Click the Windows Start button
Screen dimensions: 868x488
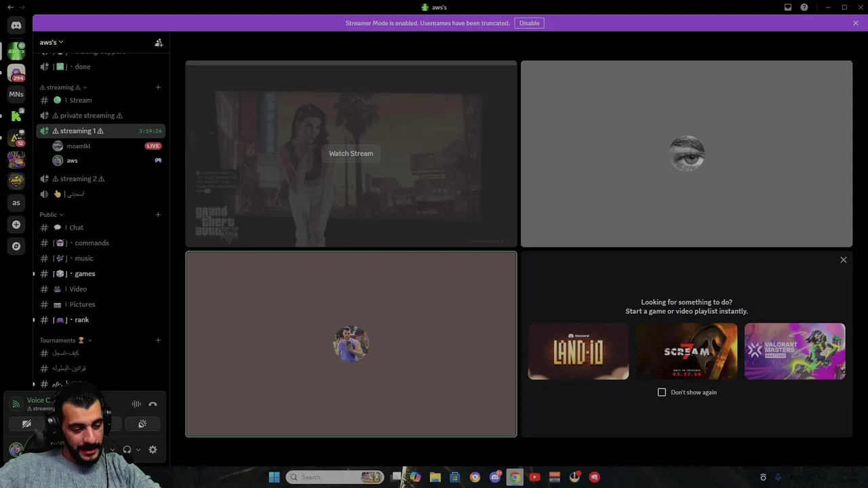274,477
